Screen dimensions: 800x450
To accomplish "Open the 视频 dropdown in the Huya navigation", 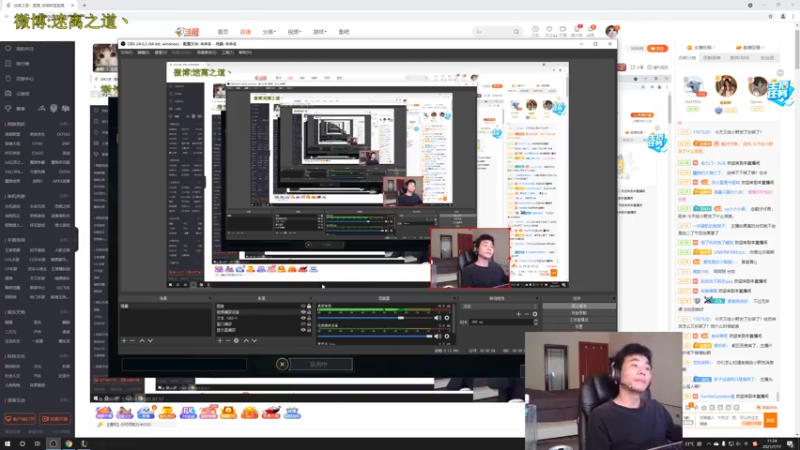I will tap(294, 32).
